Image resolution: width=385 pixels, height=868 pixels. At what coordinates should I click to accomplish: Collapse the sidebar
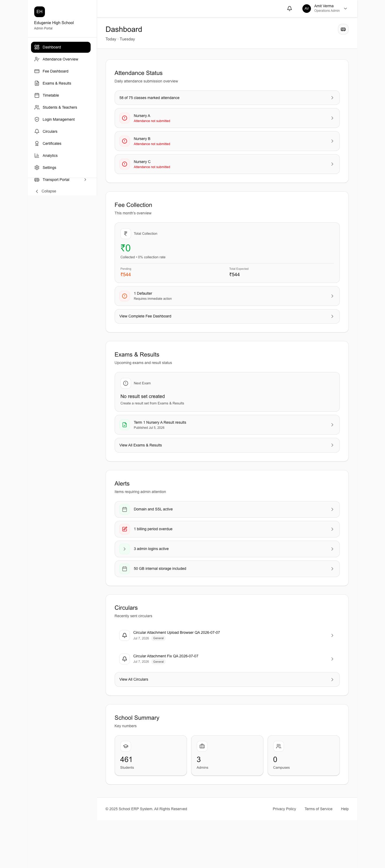(x=46, y=191)
